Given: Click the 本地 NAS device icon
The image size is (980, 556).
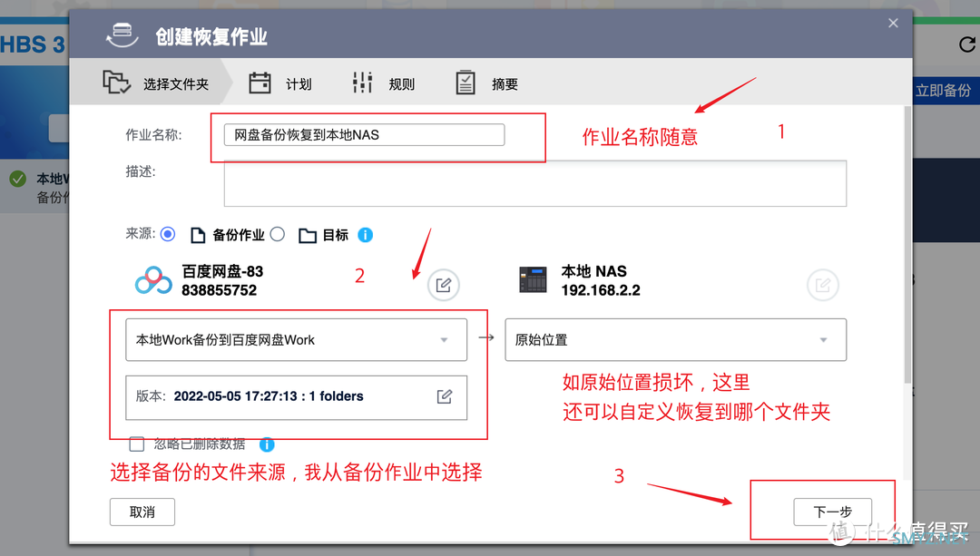Looking at the screenshot, I should point(534,280).
